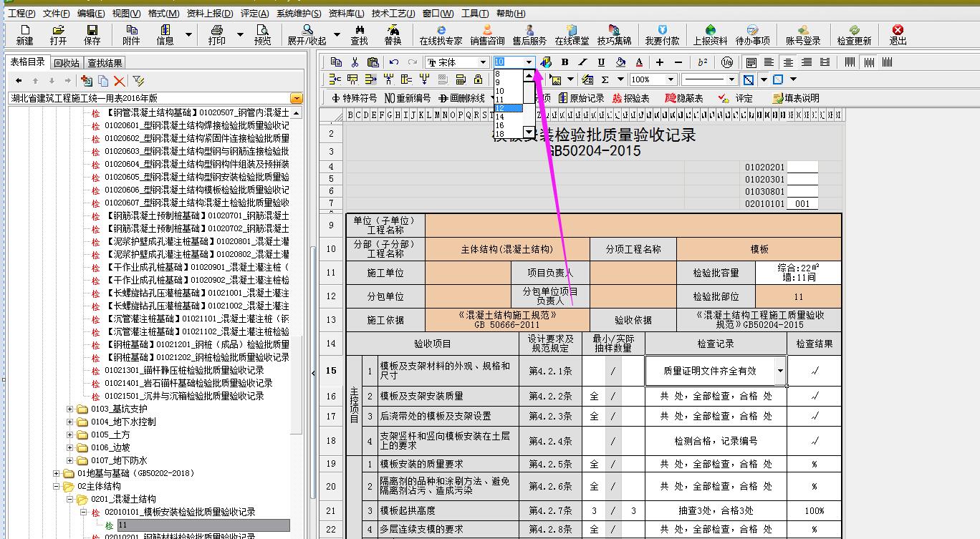Click the red X delete icon in tree toolbar
This screenshot has width=980, height=539.
(x=119, y=81)
